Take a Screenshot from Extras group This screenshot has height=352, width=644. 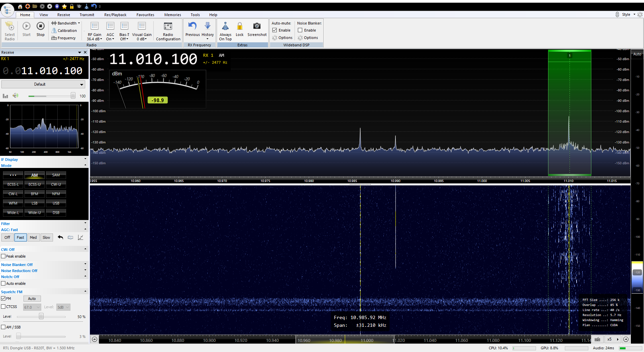[x=257, y=29]
